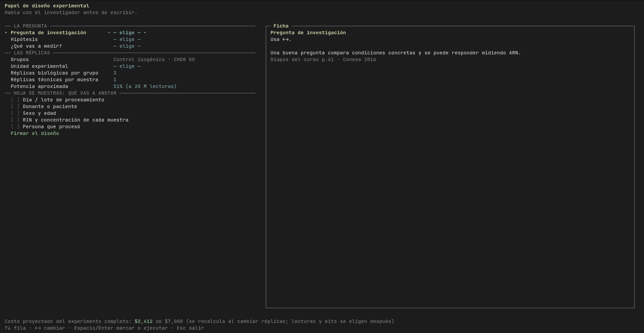The width and height of the screenshot is (644, 333).
Task: Enable the Sexo y edad checkbox
Action: pos(15,113)
